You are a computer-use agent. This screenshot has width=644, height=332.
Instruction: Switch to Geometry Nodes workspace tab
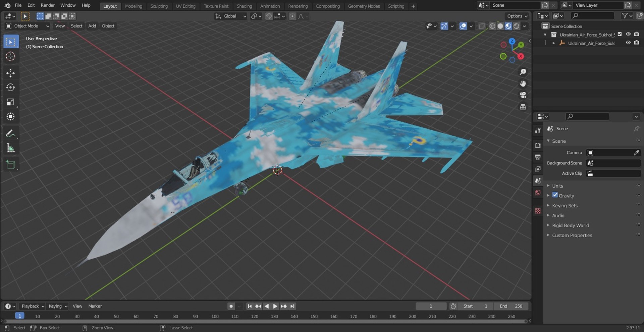[364, 6]
